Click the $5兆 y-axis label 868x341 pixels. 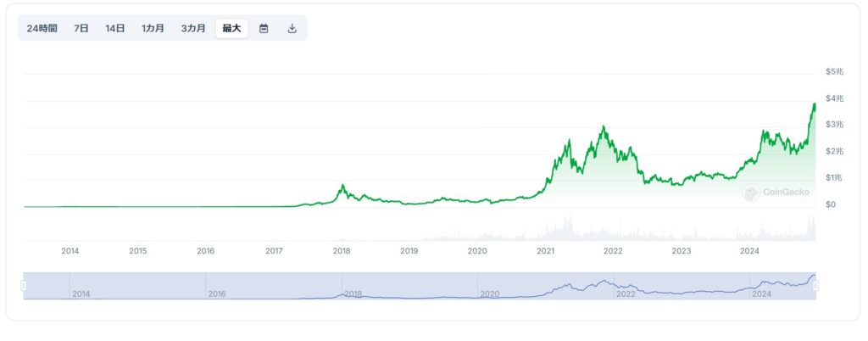834,72
